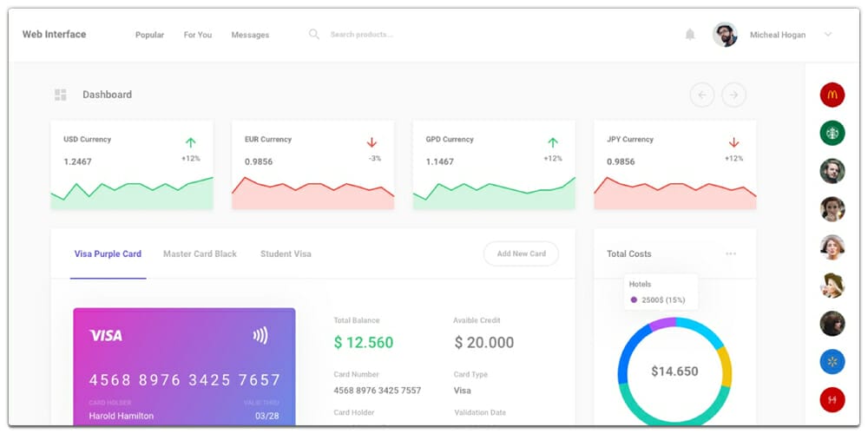
Task: Click the yellow segment of donut chart
Action: (x=726, y=366)
